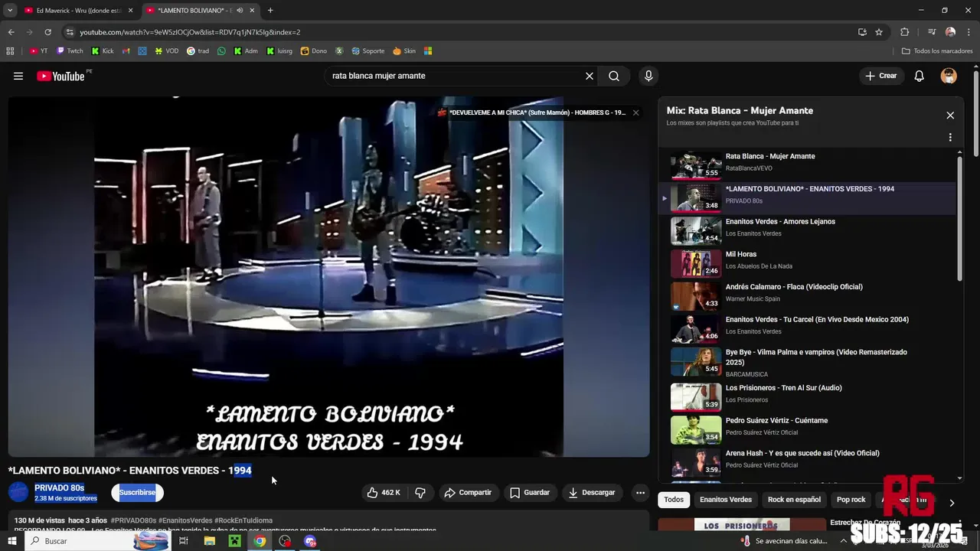Click the Guardar save button
This screenshot has width=980, height=551.
pyautogui.click(x=530, y=493)
